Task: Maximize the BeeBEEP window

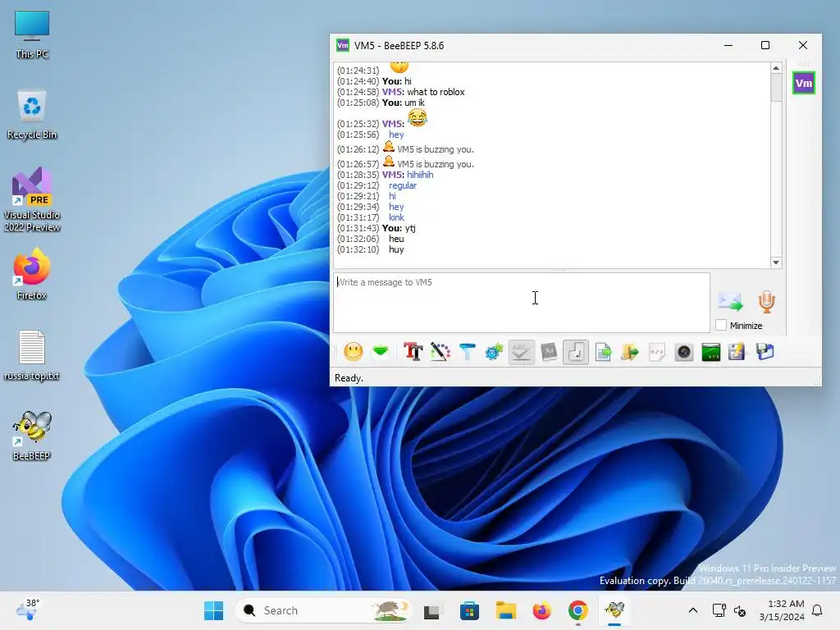Action: 765,46
